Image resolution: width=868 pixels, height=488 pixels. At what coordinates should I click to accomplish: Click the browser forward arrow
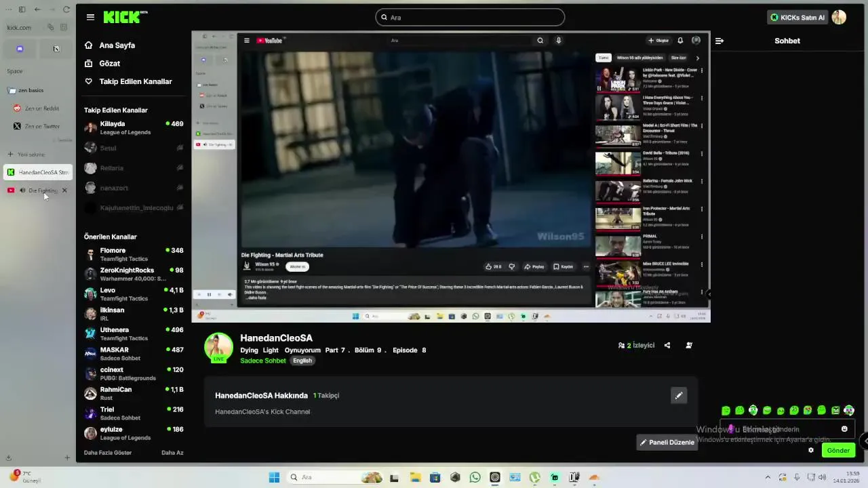52,9
